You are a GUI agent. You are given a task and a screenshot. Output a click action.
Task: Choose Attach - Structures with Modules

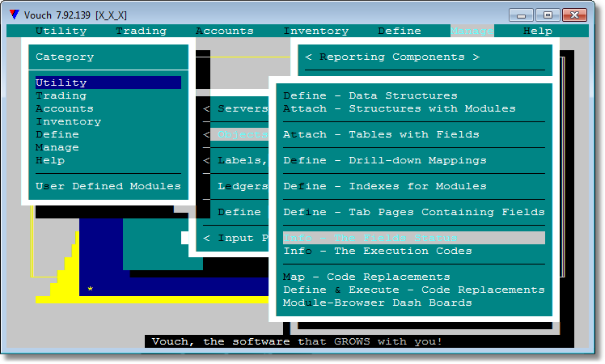coord(400,108)
